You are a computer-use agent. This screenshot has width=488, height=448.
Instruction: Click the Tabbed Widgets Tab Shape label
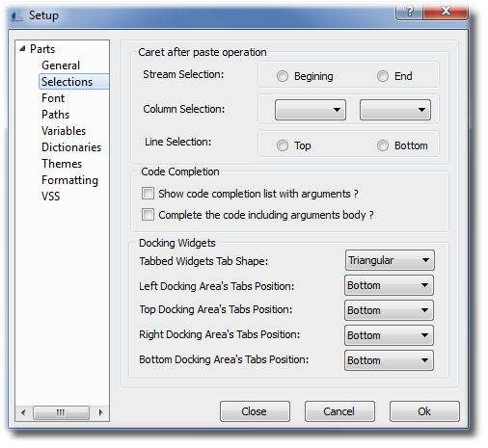coord(203,261)
